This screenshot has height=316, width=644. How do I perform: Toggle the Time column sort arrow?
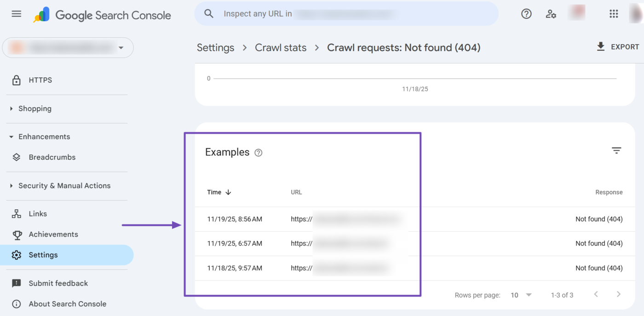pyautogui.click(x=229, y=192)
